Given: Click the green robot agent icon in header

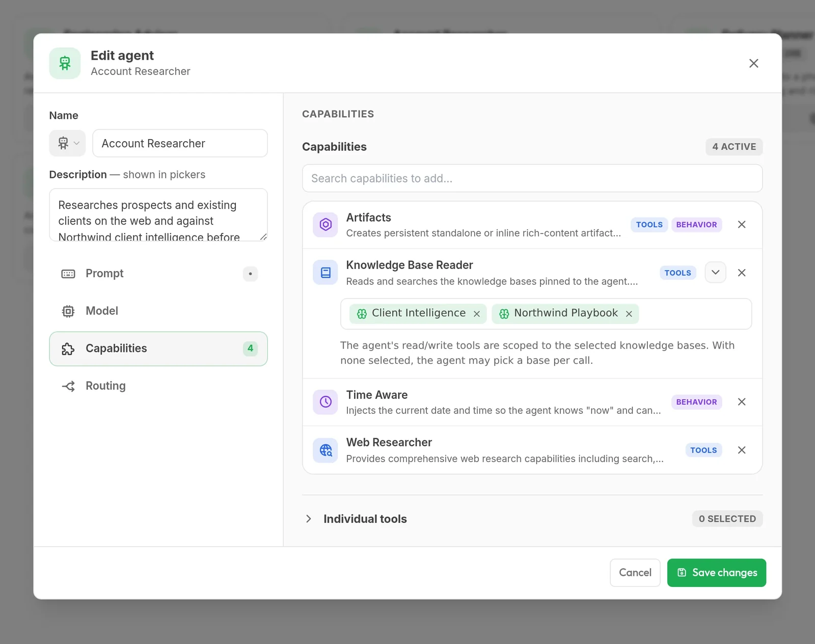Looking at the screenshot, I should click(x=65, y=63).
